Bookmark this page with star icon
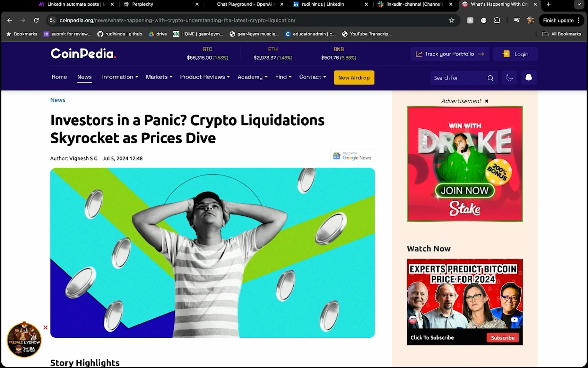This screenshot has width=588, height=368. click(x=451, y=20)
